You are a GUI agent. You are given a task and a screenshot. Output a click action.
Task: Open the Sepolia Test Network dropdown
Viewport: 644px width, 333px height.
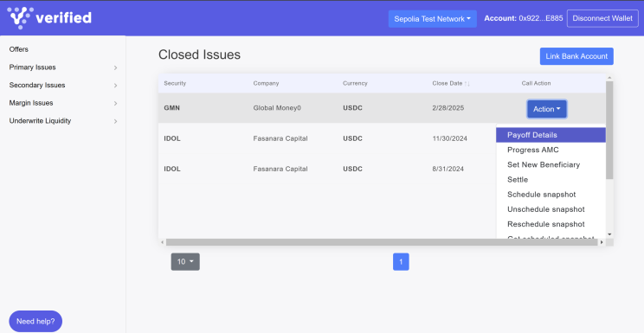point(433,19)
